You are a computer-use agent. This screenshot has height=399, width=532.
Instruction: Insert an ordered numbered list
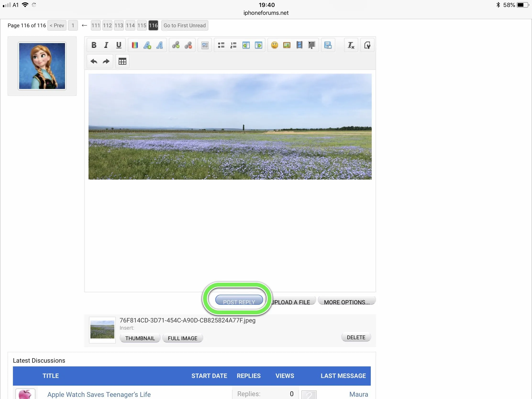(x=233, y=45)
